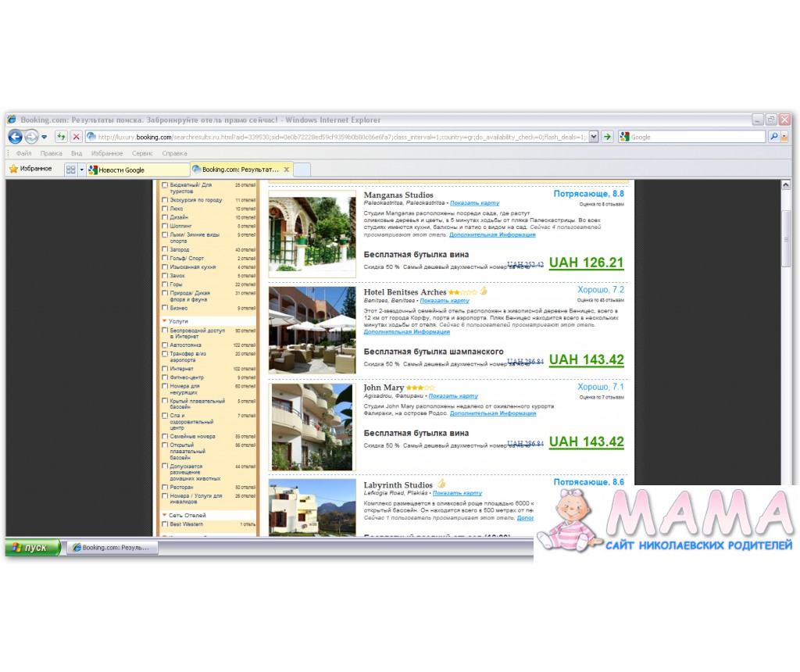Click the search magnifier icon

tap(773, 137)
